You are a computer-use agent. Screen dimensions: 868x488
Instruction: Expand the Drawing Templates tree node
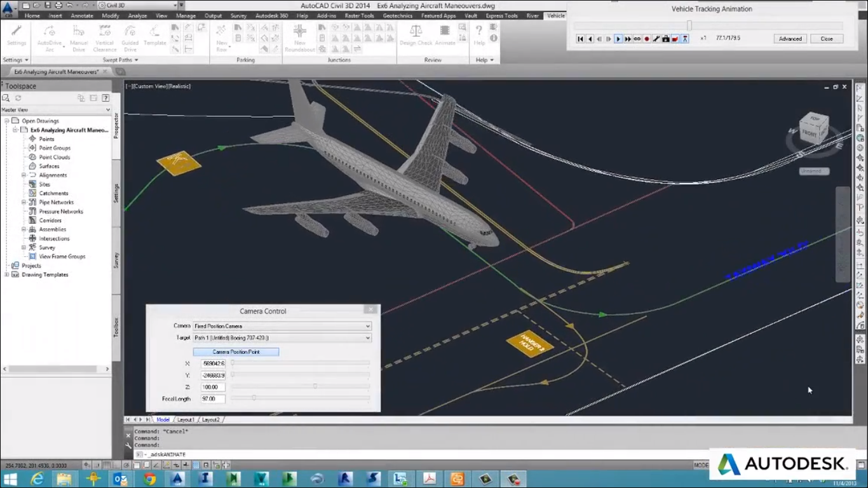pos(6,274)
